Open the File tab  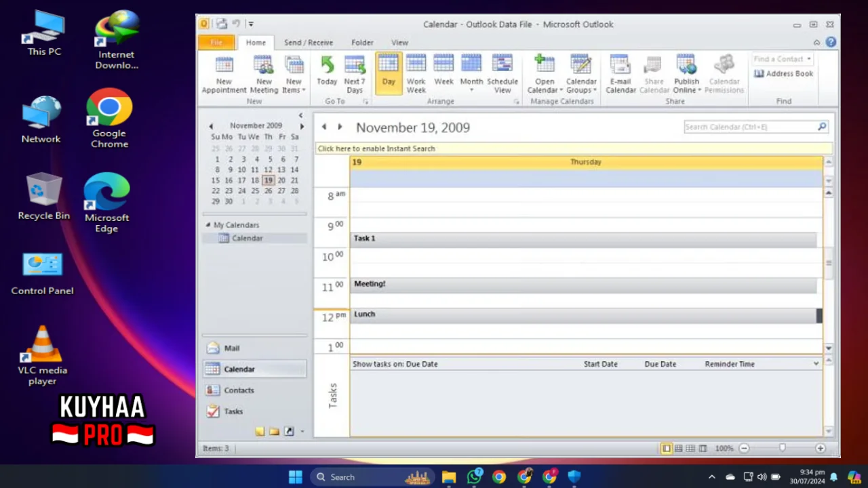pyautogui.click(x=216, y=42)
